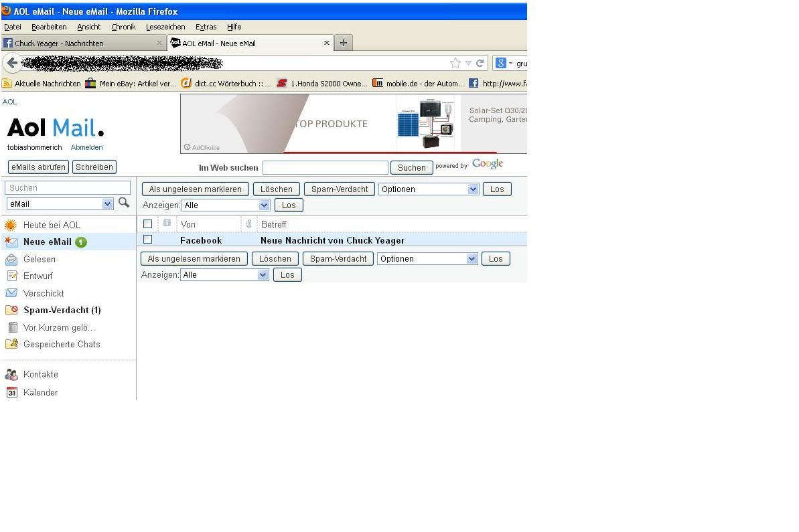Open the Lesezeichen menu
Screen dimensions: 799x532
pyautogui.click(x=165, y=27)
